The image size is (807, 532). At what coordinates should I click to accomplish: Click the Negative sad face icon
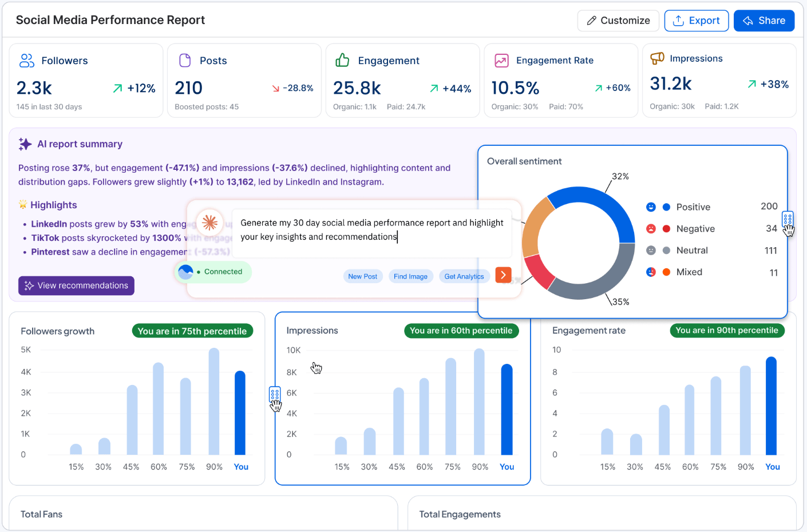pyautogui.click(x=651, y=229)
